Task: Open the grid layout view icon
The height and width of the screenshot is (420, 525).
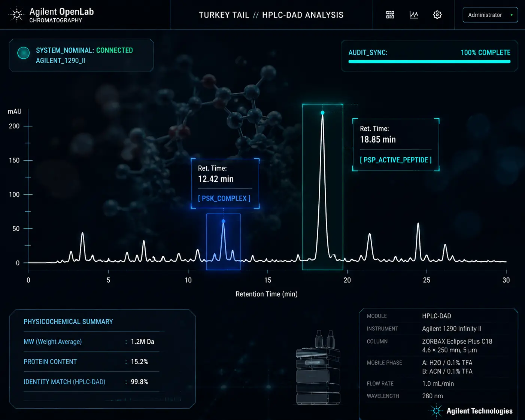Action: pyautogui.click(x=390, y=15)
